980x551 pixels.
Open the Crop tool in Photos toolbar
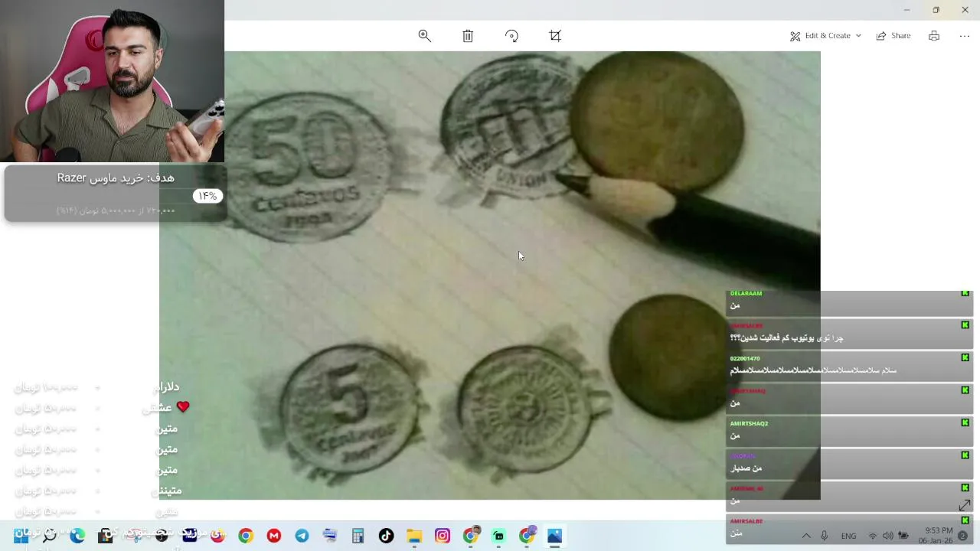pos(555,36)
